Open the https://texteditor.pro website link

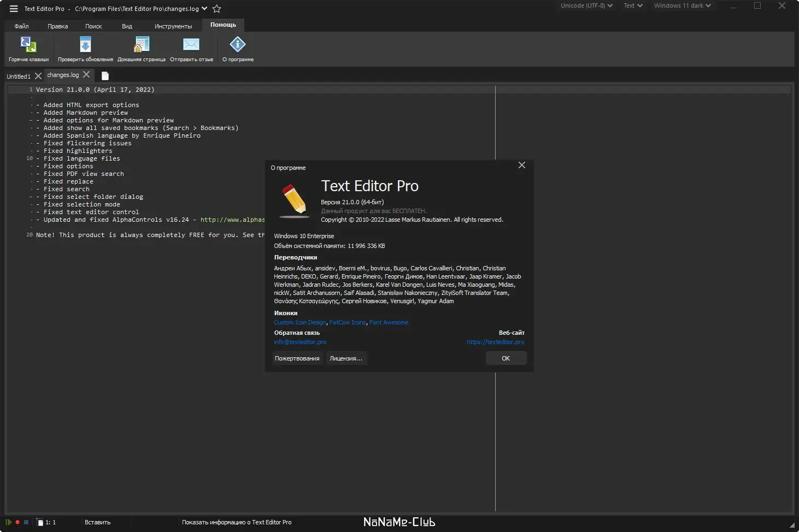point(495,342)
